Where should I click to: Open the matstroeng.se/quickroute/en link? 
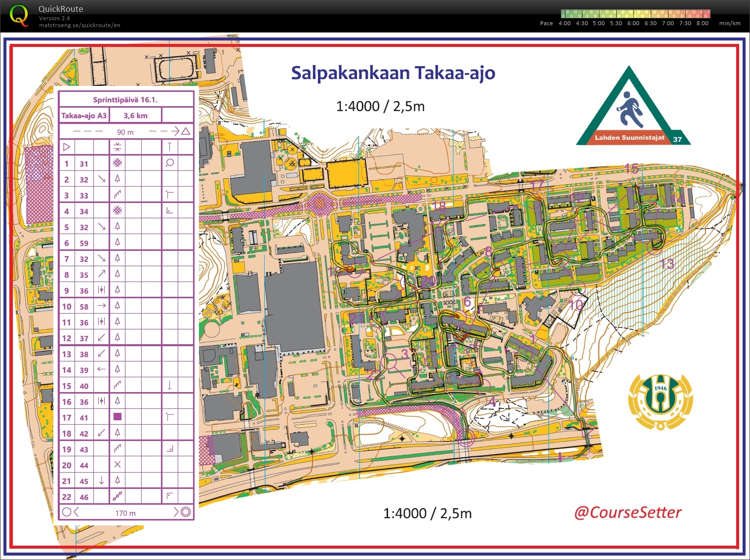(x=79, y=25)
